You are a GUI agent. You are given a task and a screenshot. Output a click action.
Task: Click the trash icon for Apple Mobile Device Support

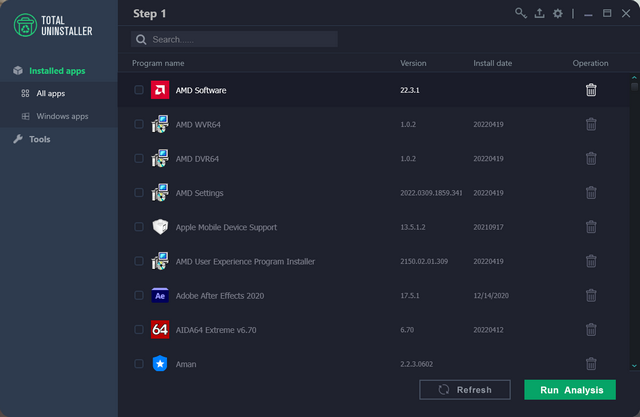pyautogui.click(x=591, y=227)
